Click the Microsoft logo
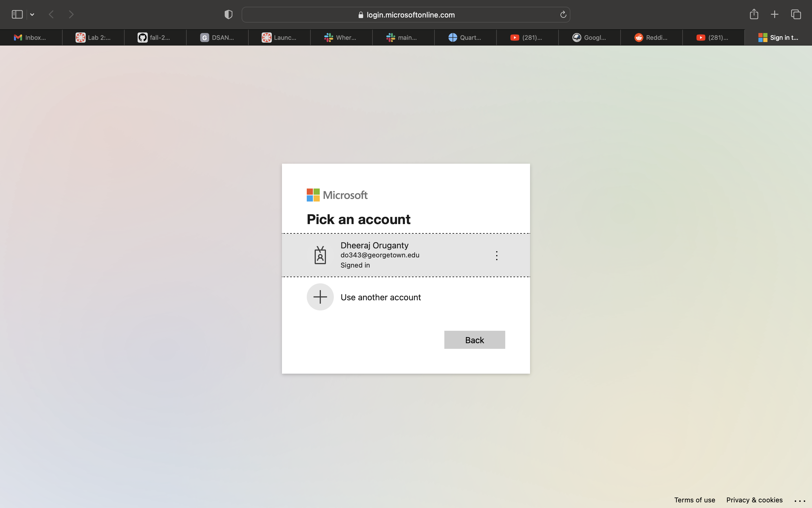This screenshot has height=508, width=812. (x=337, y=195)
